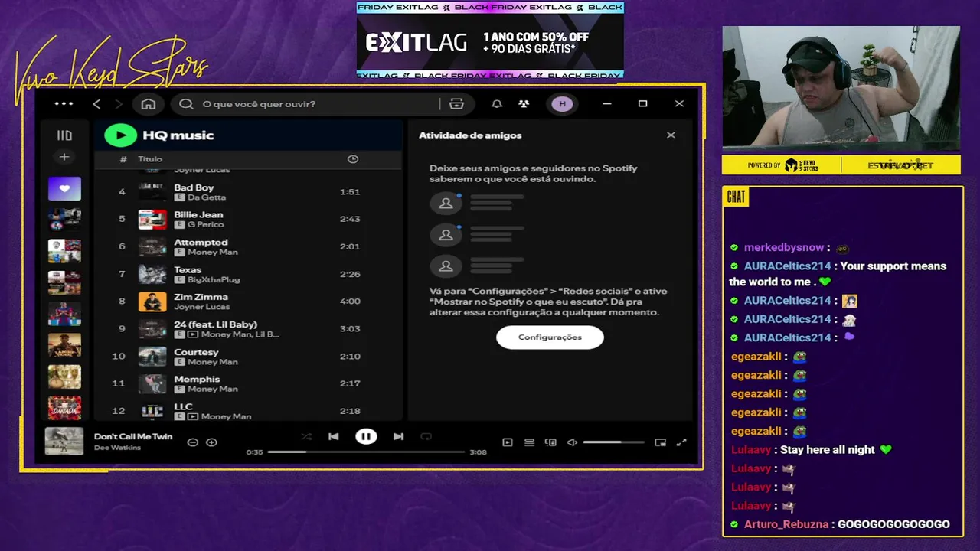Pause the current song
The height and width of the screenshot is (551, 980).
pyautogui.click(x=366, y=436)
